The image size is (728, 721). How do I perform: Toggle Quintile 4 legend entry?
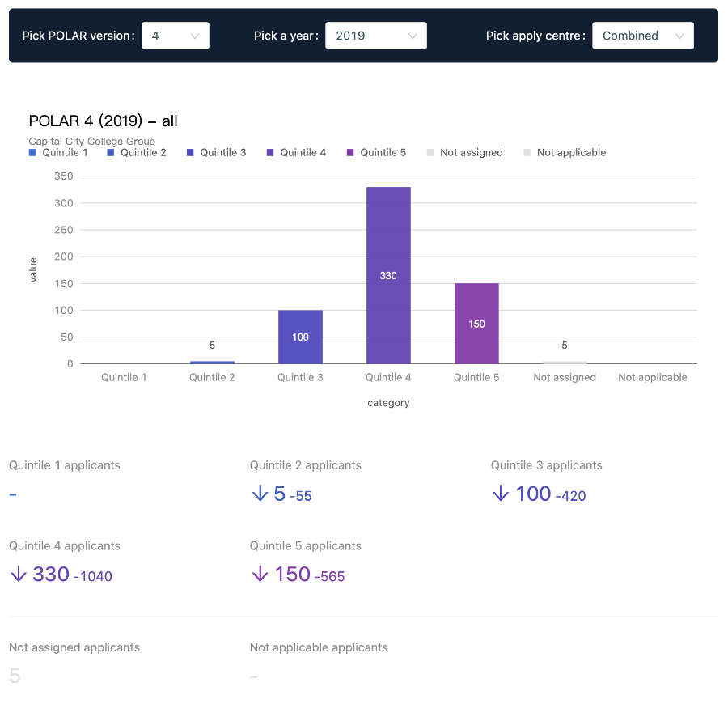point(296,153)
